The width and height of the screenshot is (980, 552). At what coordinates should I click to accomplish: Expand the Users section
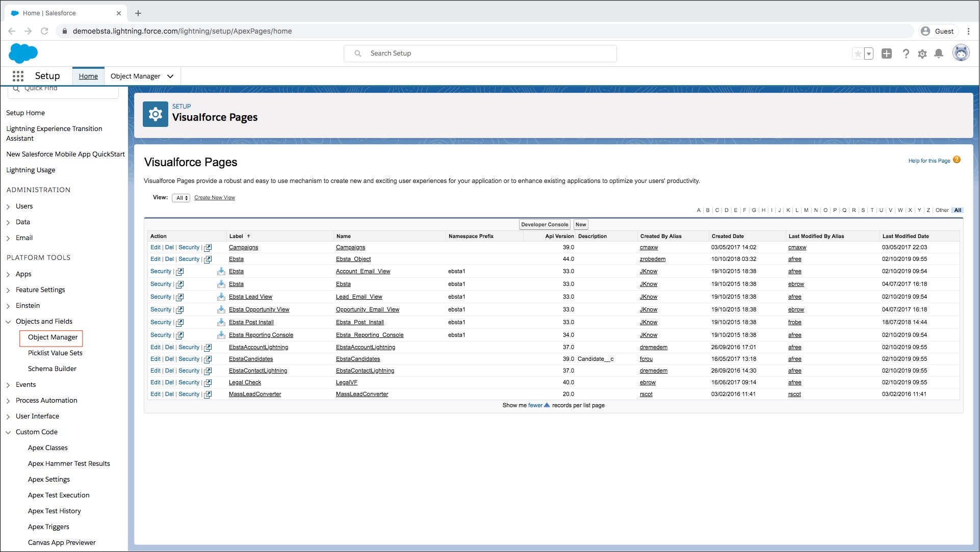click(8, 206)
